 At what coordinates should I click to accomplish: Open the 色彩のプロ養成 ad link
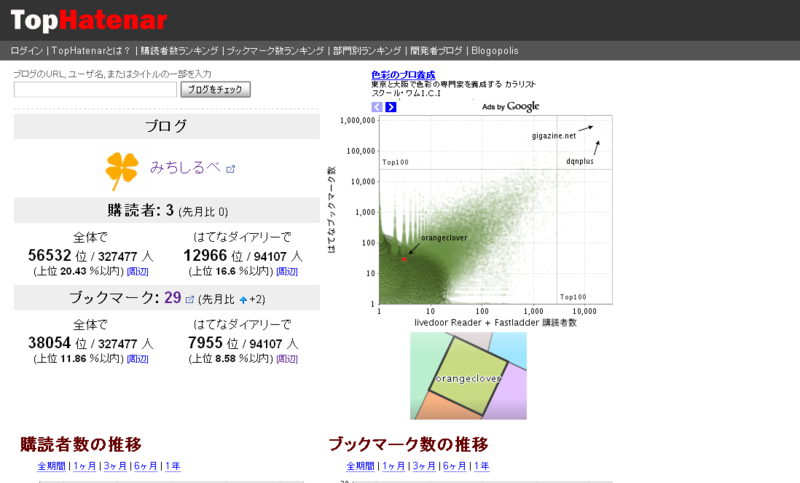click(x=403, y=75)
